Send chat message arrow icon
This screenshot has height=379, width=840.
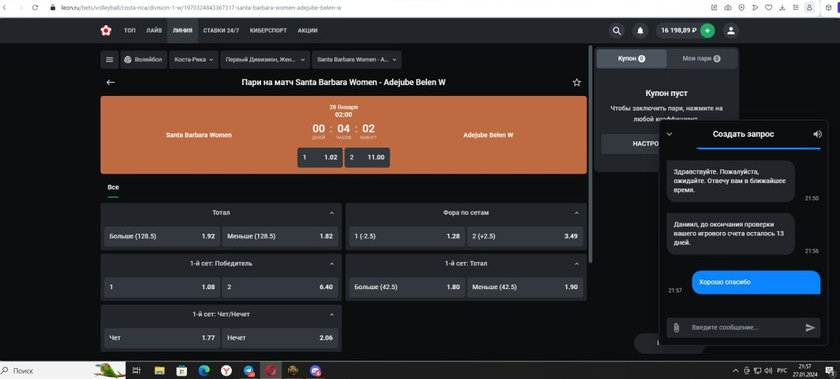pos(810,328)
